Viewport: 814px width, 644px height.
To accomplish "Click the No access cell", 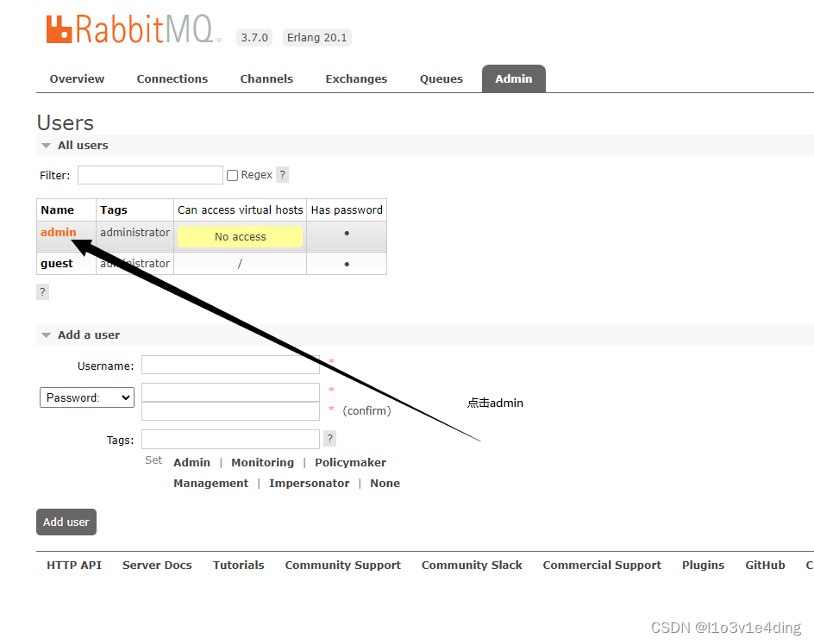I will (241, 236).
